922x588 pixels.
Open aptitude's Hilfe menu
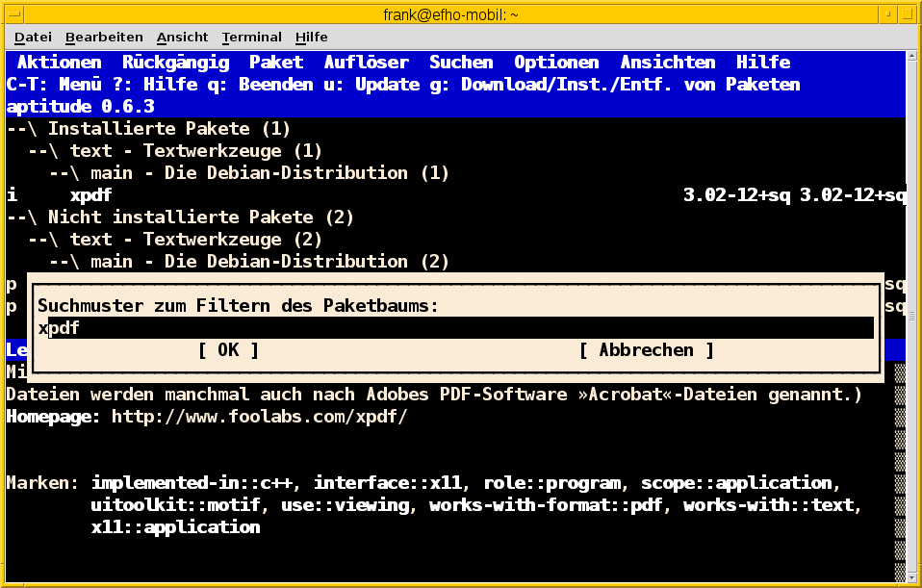[x=763, y=62]
